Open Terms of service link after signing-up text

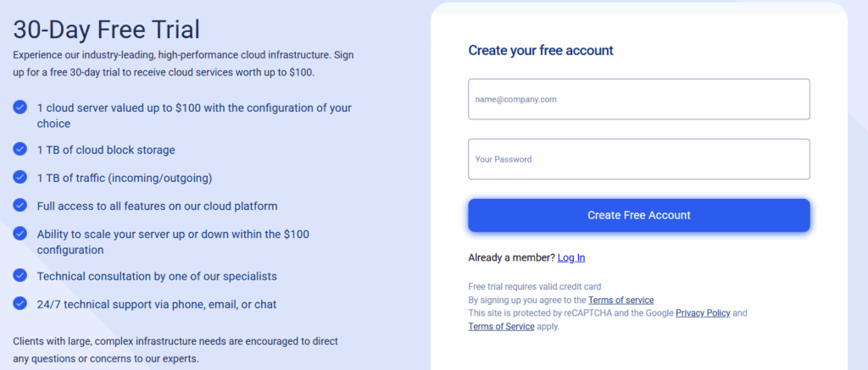tap(621, 301)
